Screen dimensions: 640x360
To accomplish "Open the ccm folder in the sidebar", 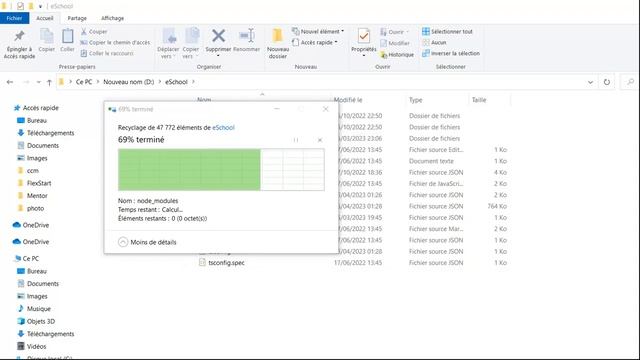I will tap(33, 171).
